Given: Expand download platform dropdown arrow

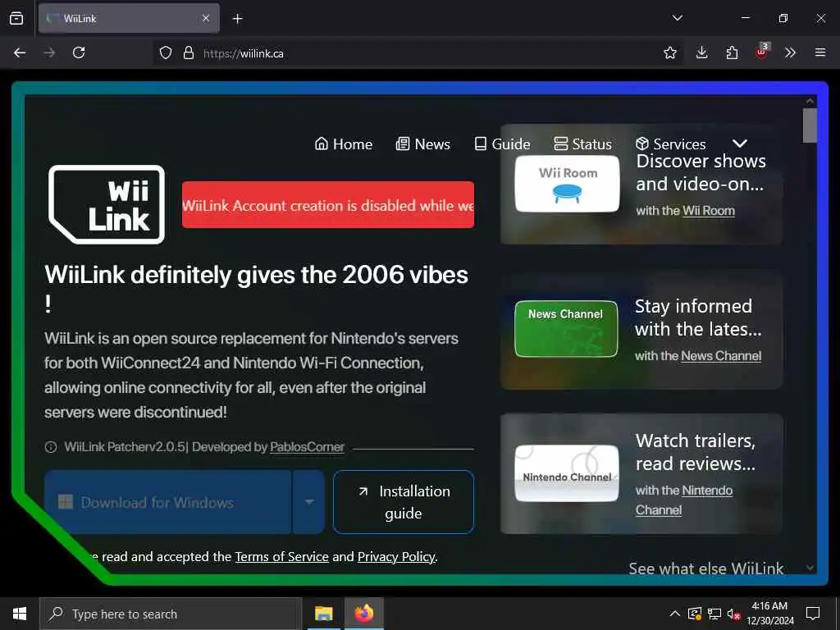Looking at the screenshot, I should point(309,502).
